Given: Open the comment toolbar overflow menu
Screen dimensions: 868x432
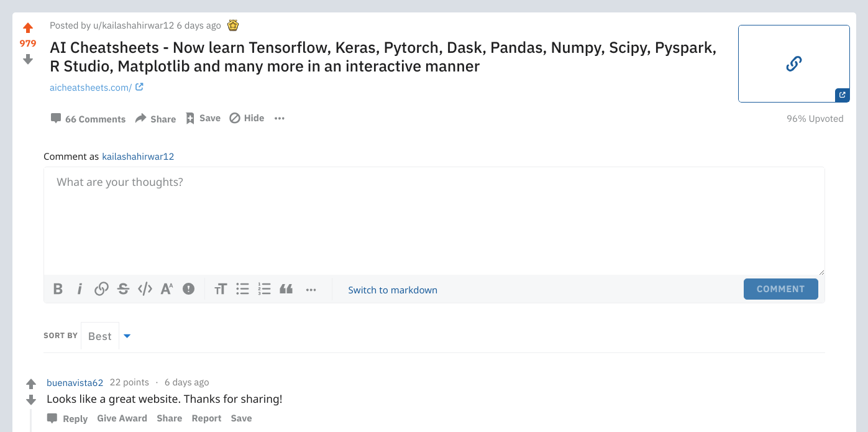Looking at the screenshot, I should [x=311, y=288].
